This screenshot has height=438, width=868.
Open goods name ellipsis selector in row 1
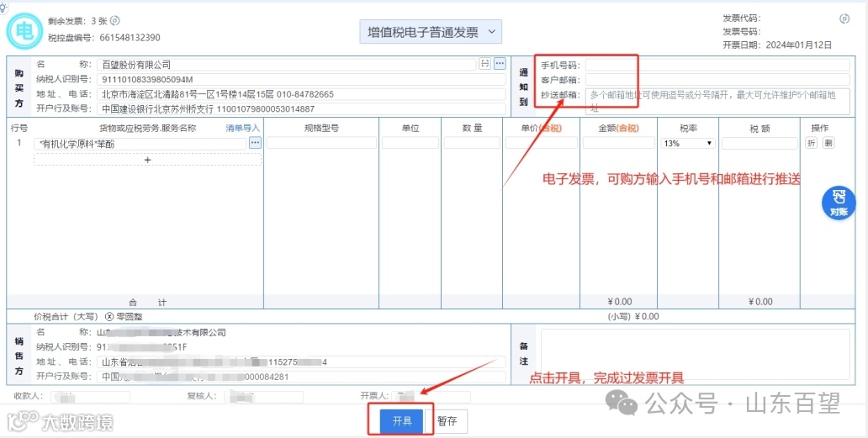pyautogui.click(x=255, y=143)
